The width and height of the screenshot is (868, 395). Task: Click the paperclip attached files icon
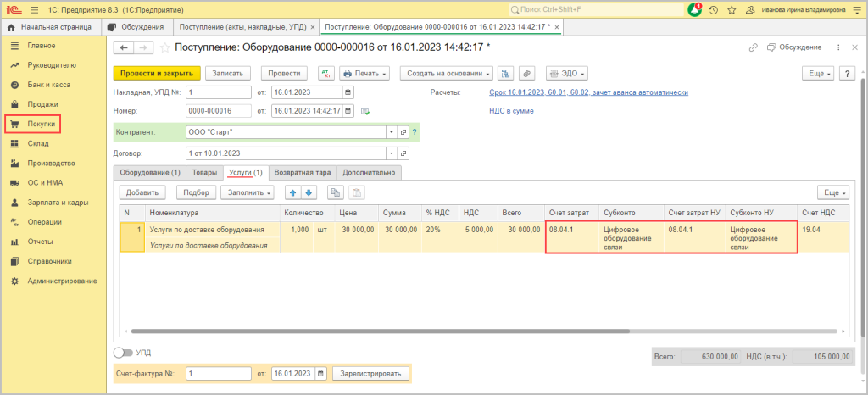pos(526,74)
